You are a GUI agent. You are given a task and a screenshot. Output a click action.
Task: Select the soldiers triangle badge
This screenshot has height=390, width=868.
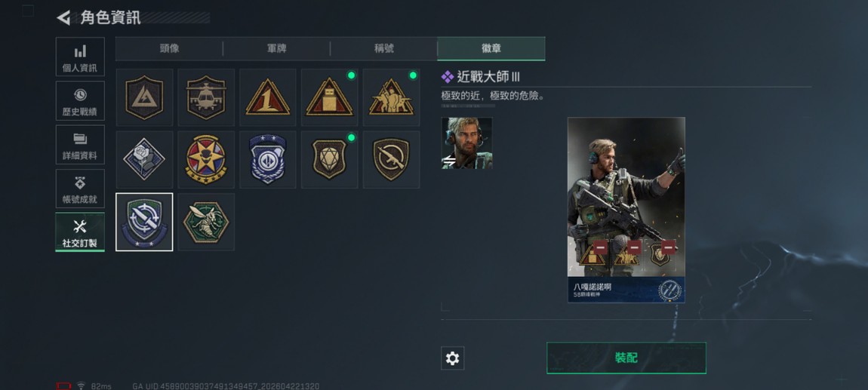391,97
